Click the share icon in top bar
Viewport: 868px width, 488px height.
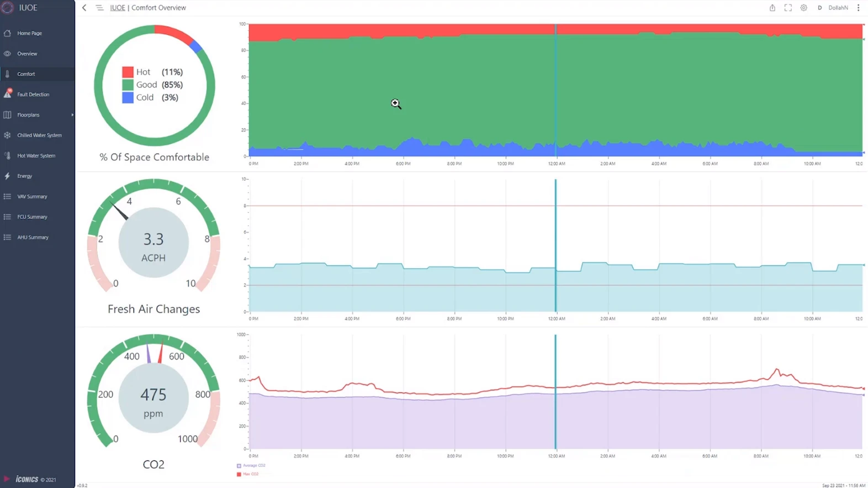[772, 8]
